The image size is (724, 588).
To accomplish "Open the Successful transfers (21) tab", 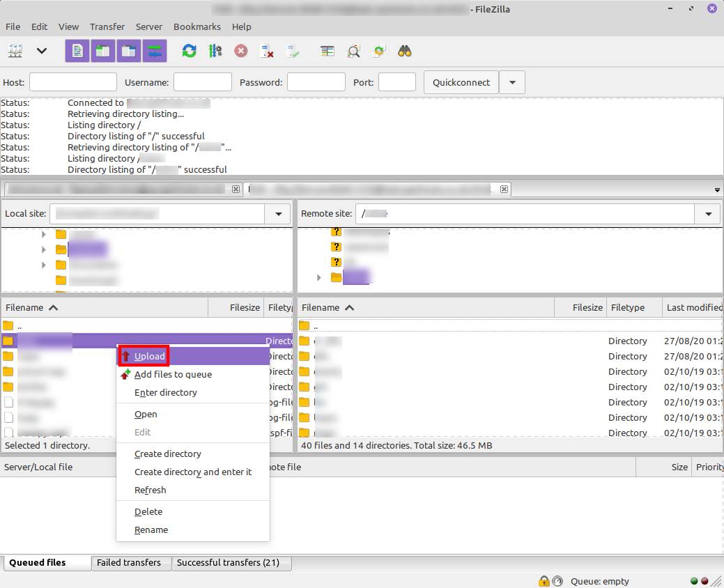I will (x=231, y=563).
